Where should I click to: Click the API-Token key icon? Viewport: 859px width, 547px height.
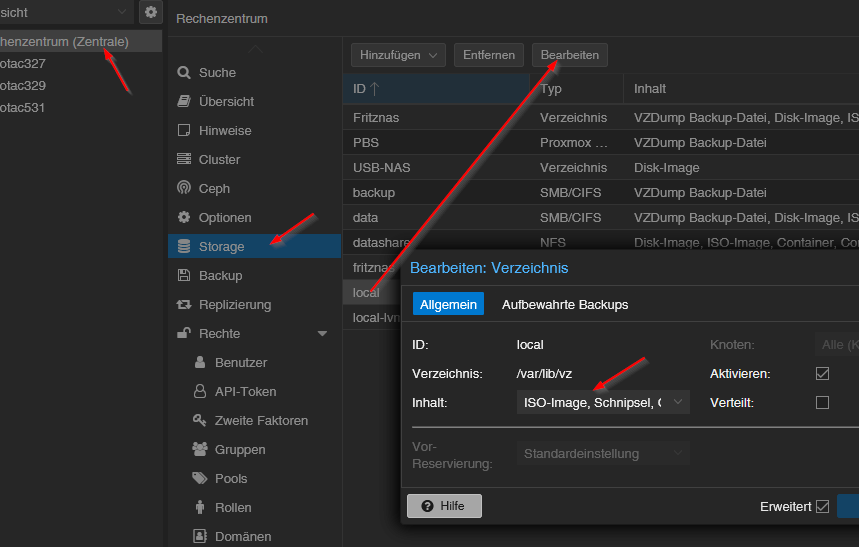pyautogui.click(x=199, y=392)
